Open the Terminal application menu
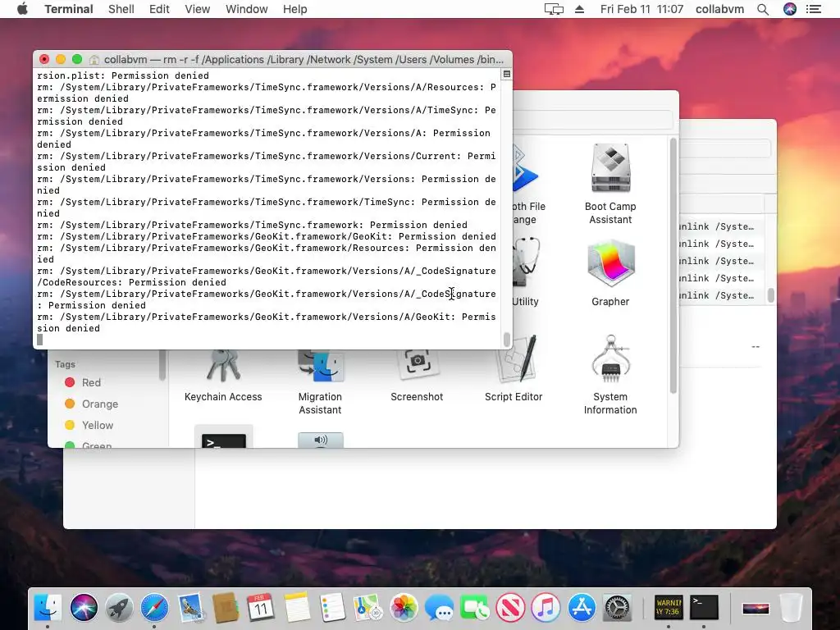The height and width of the screenshot is (630, 840). [69, 9]
